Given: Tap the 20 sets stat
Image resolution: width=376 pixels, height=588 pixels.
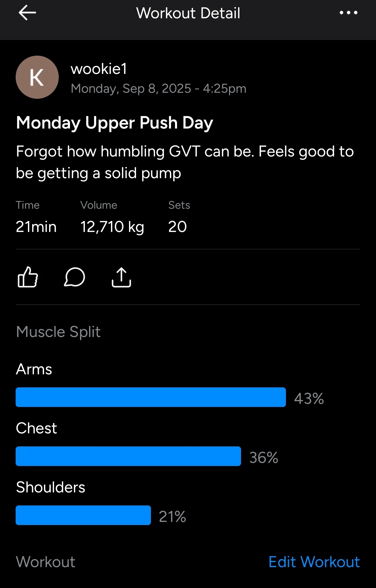Looking at the screenshot, I should (x=178, y=227).
